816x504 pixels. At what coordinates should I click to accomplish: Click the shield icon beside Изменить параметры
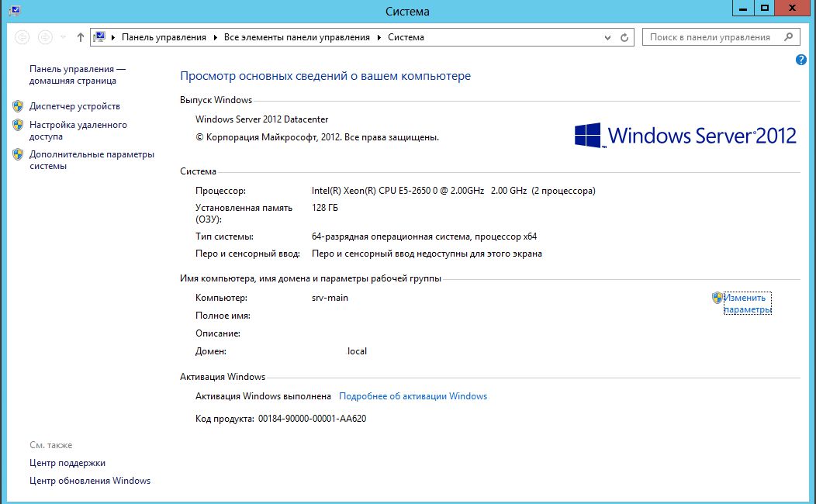click(x=717, y=298)
